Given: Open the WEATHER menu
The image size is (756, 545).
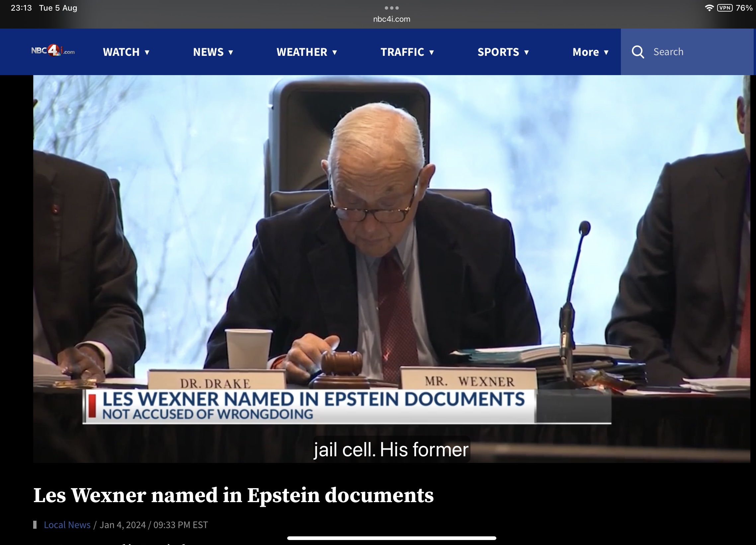Looking at the screenshot, I should 302,52.
